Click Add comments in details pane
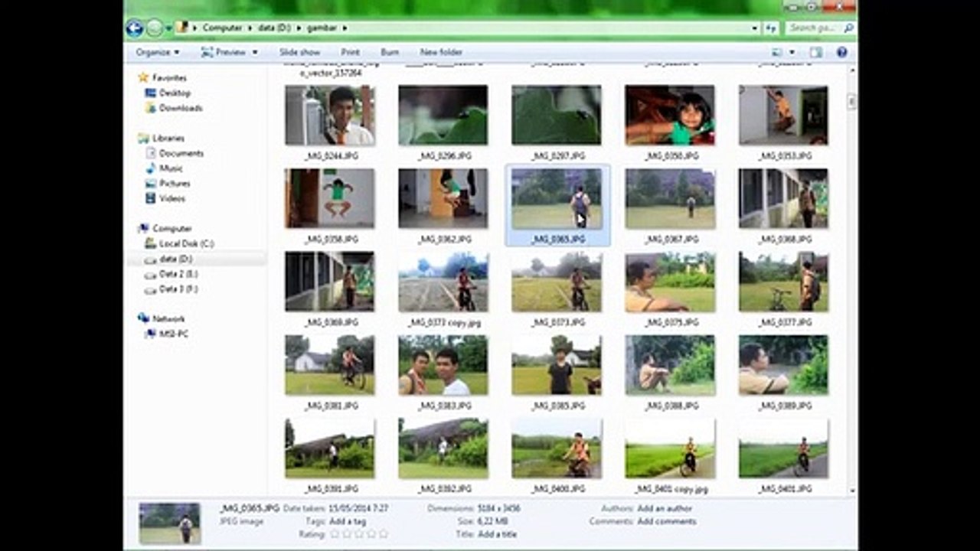This screenshot has height=551, width=980. [x=667, y=521]
